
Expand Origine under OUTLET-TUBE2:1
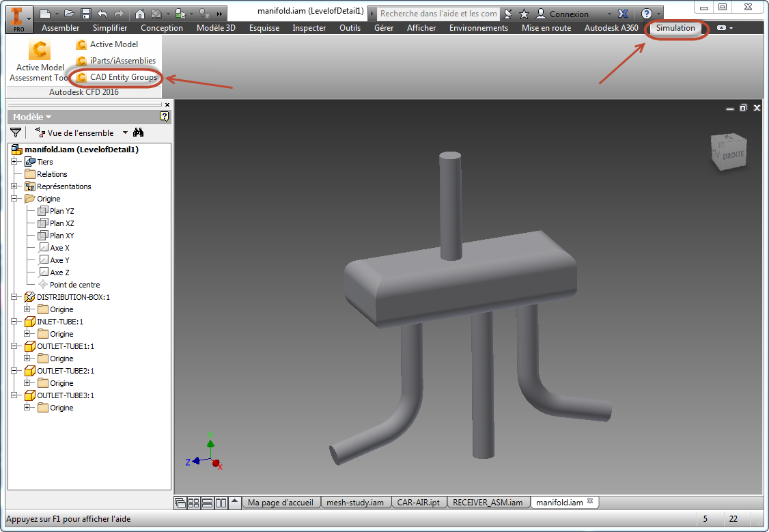click(x=27, y=382)
